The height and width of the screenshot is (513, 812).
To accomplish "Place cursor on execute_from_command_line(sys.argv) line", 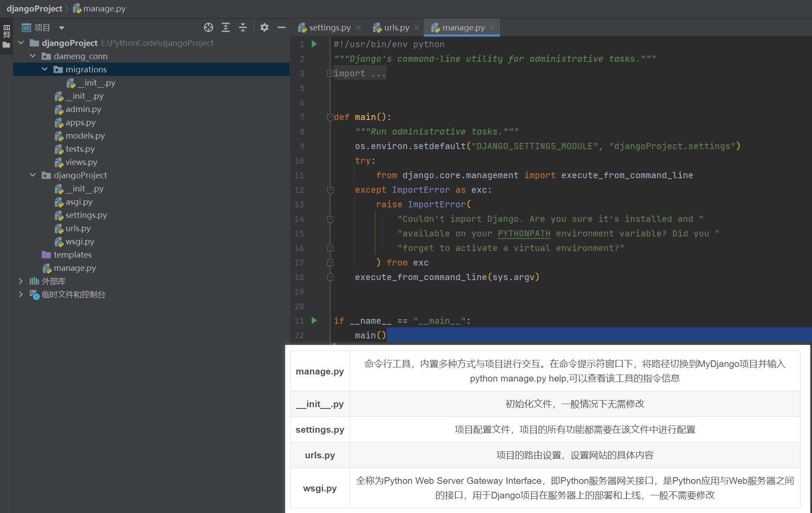I will 447,277.
